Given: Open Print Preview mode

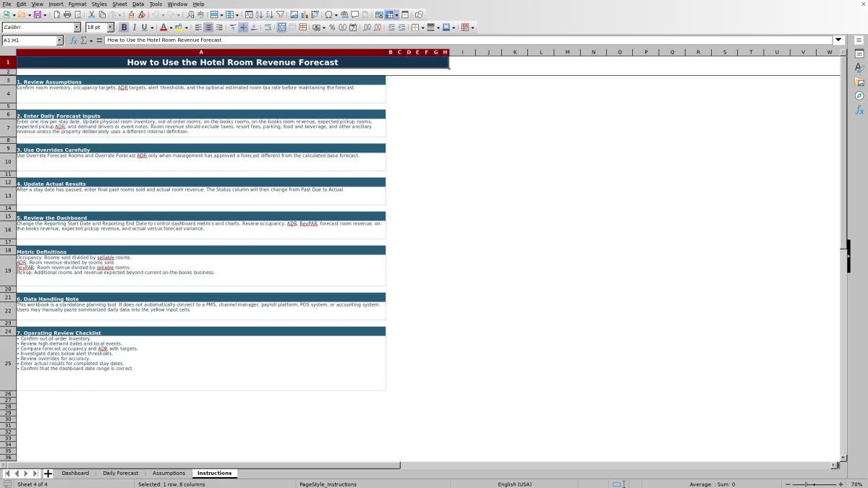Looking at the screenshot, I should coord(77,14).
